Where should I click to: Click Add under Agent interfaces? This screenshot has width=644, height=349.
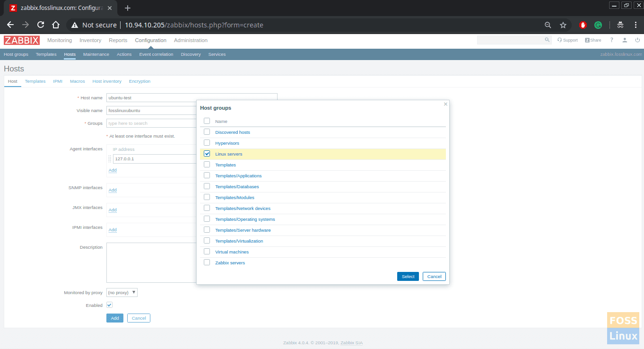(x=113, y=170)
